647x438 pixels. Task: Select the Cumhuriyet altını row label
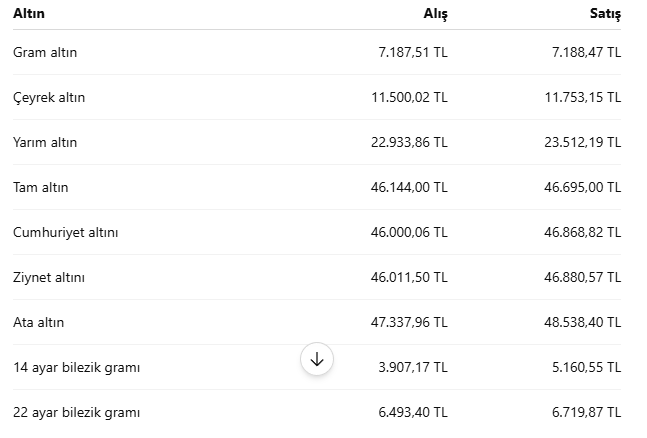coord(66,232)
